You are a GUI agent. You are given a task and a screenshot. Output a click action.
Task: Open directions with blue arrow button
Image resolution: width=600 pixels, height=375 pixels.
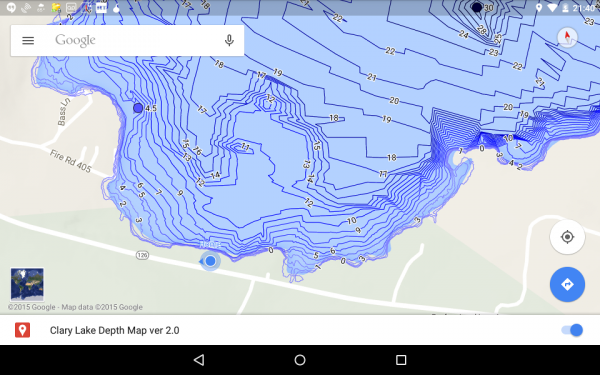[x=567, y=284]
